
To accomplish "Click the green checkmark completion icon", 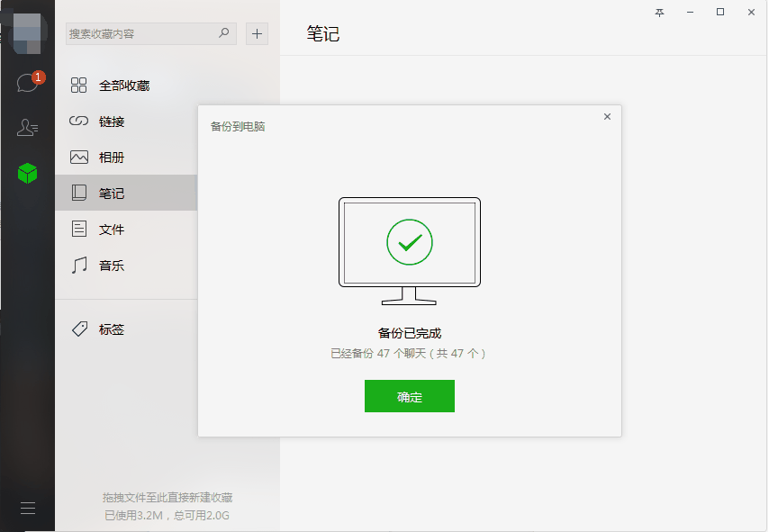I will pos(410,242).
